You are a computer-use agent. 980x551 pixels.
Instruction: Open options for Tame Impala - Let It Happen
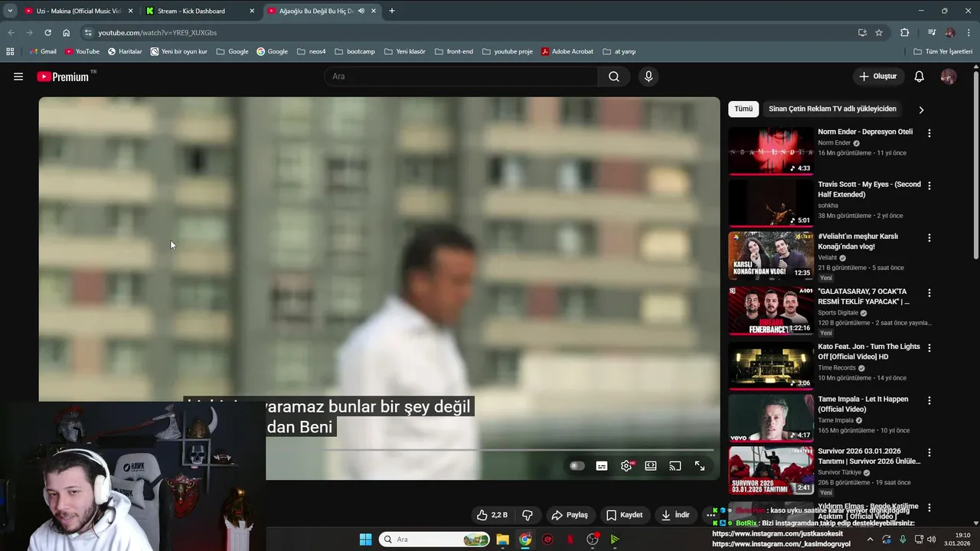(929, 400)
